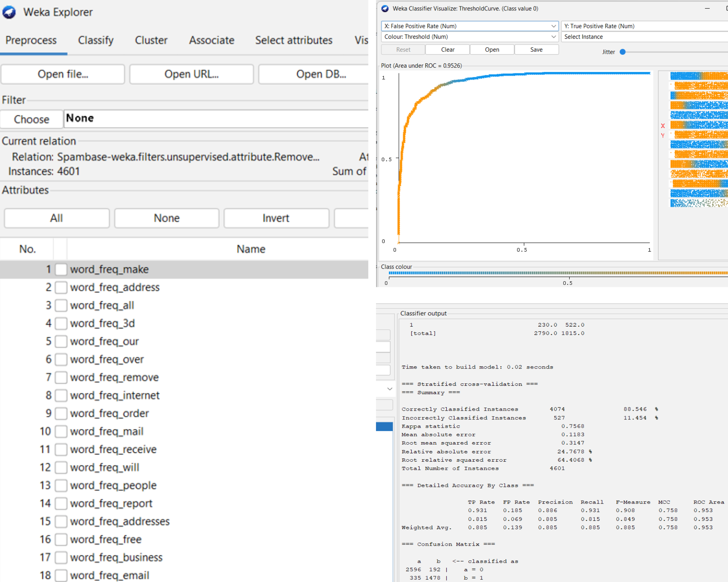The image size is (728, 582).
Task: Click the Class colour gradient bar
Action: [558, 273]
